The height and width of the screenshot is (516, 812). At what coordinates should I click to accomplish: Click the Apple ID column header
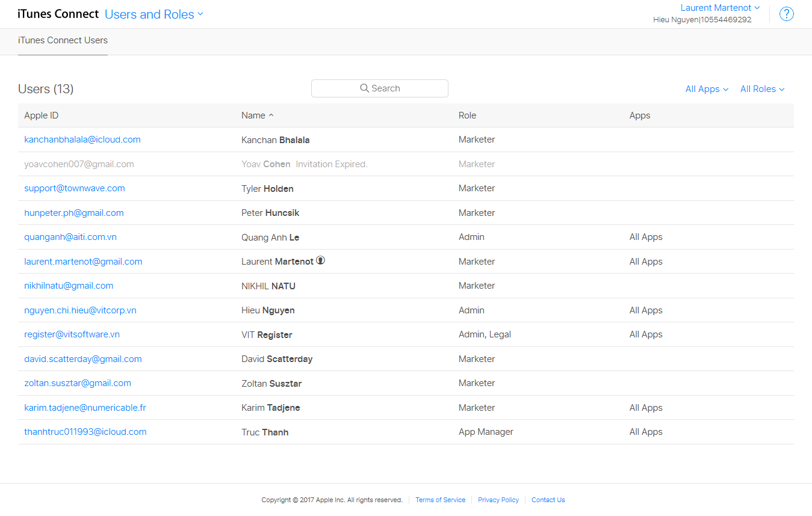click(42, 115)
